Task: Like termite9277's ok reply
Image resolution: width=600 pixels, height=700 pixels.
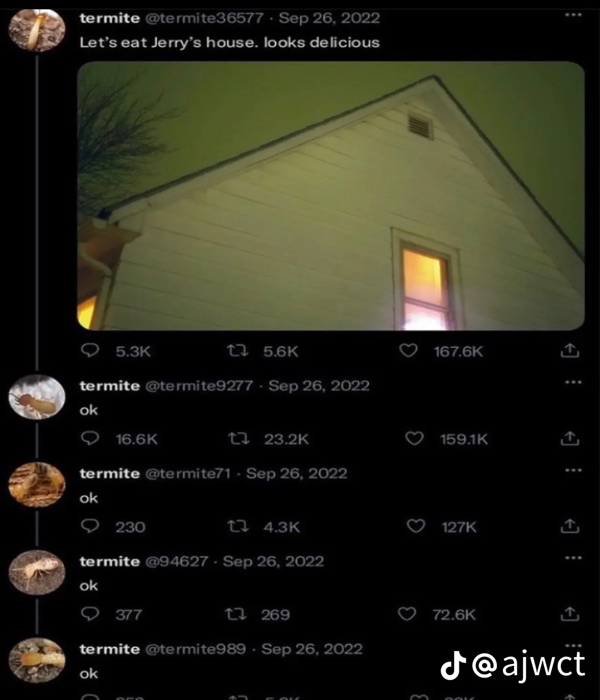Action: click(x=414, y=439)
